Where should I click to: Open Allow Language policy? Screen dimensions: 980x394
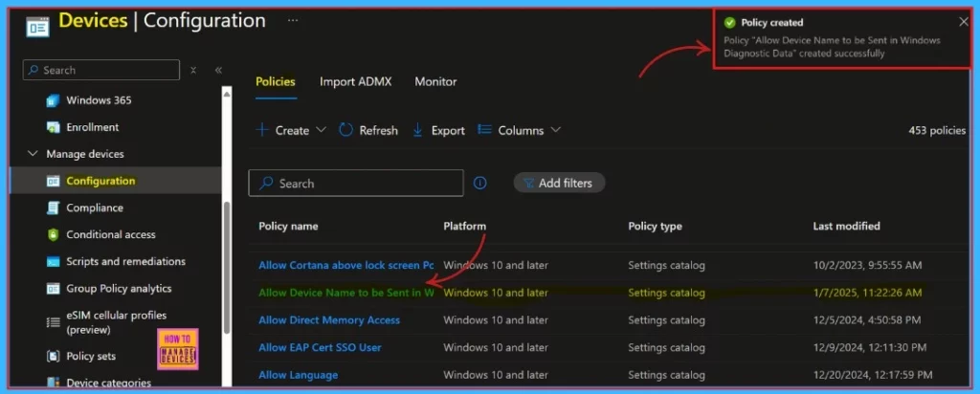299,375
